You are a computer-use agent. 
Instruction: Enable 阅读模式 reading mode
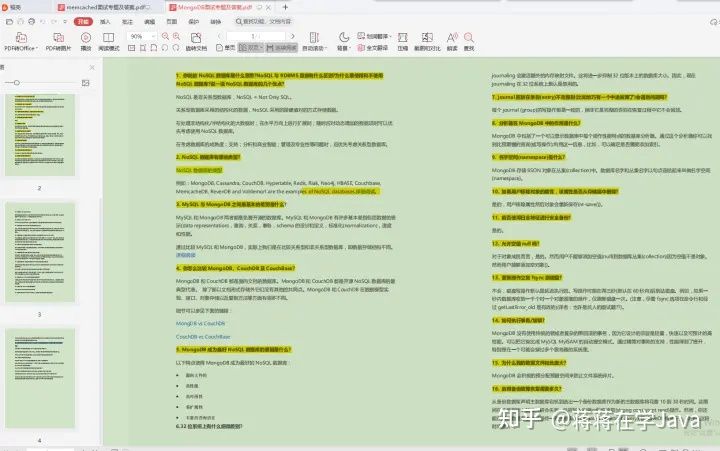click(x=109, y=41)
